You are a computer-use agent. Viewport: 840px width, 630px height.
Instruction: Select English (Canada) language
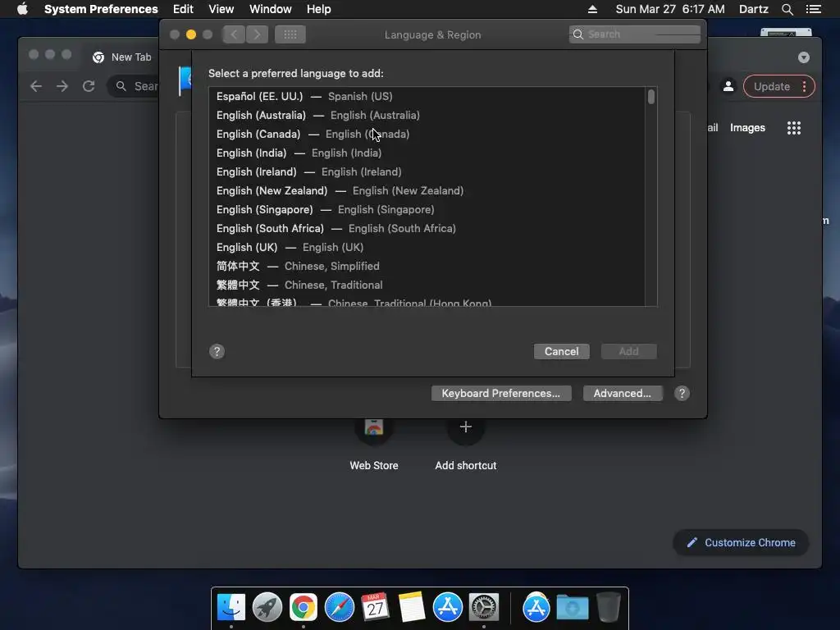tap(427, 134)
